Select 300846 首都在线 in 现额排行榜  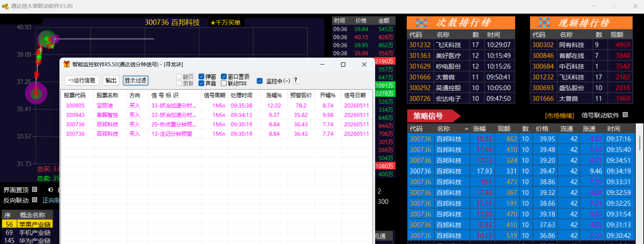coord(581,56)
